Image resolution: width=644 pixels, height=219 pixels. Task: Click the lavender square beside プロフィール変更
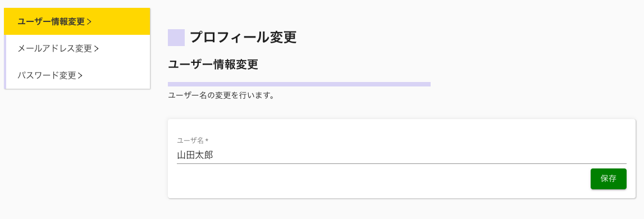click(176, 38)
